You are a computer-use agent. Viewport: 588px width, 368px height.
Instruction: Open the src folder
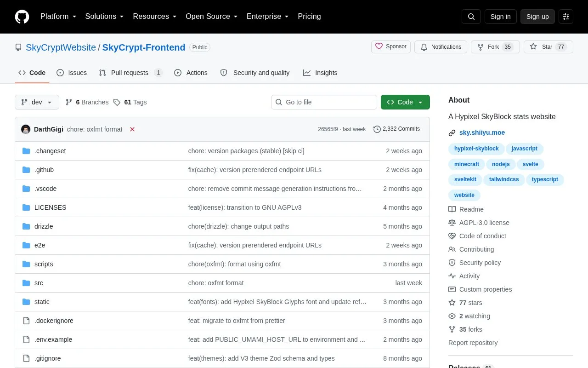pos(39,283)
